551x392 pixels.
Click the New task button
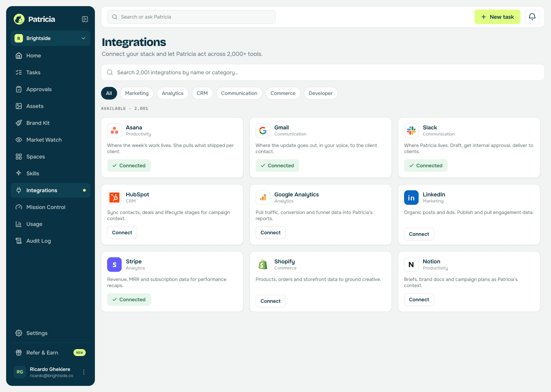(x=497, y=17)
